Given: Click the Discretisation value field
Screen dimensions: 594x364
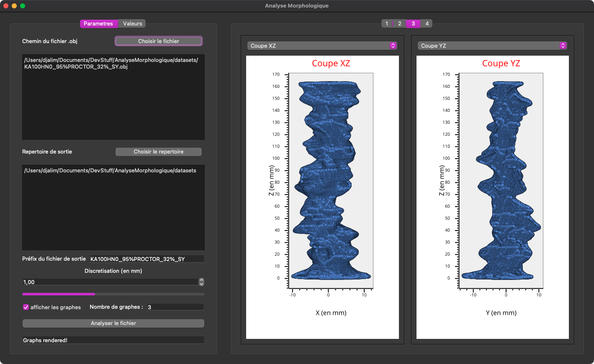Looking at the screenshot, I should [x=110, y=282].
